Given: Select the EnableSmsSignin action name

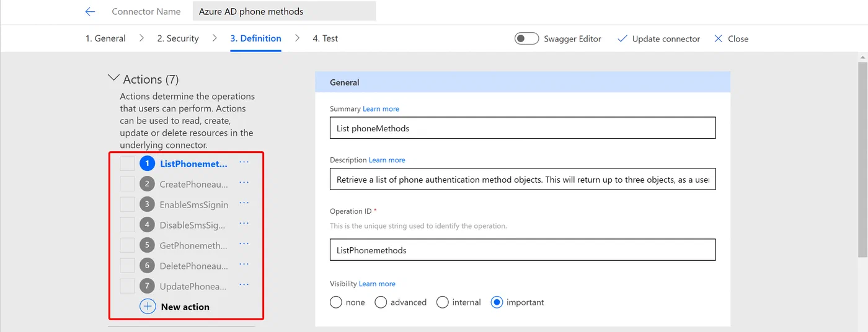Looking at the screenshot, I should click(x=194, y=204).
